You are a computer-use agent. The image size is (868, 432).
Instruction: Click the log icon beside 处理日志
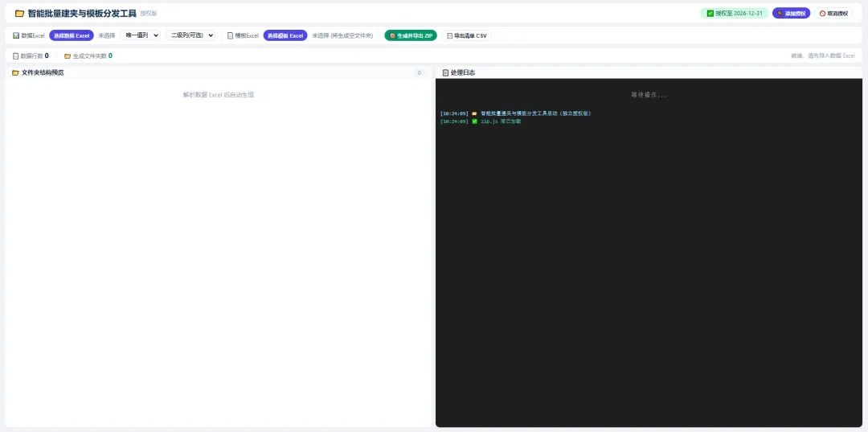click(445, 72)
